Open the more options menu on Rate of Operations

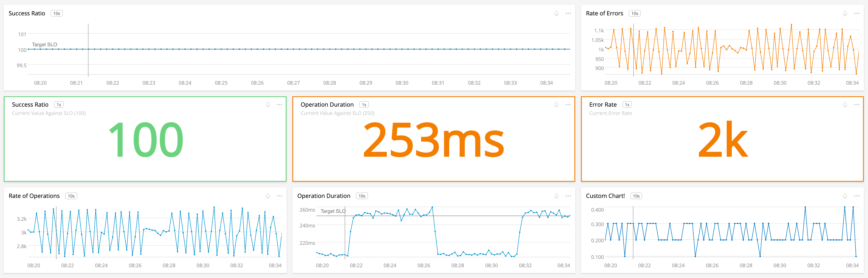279,196
